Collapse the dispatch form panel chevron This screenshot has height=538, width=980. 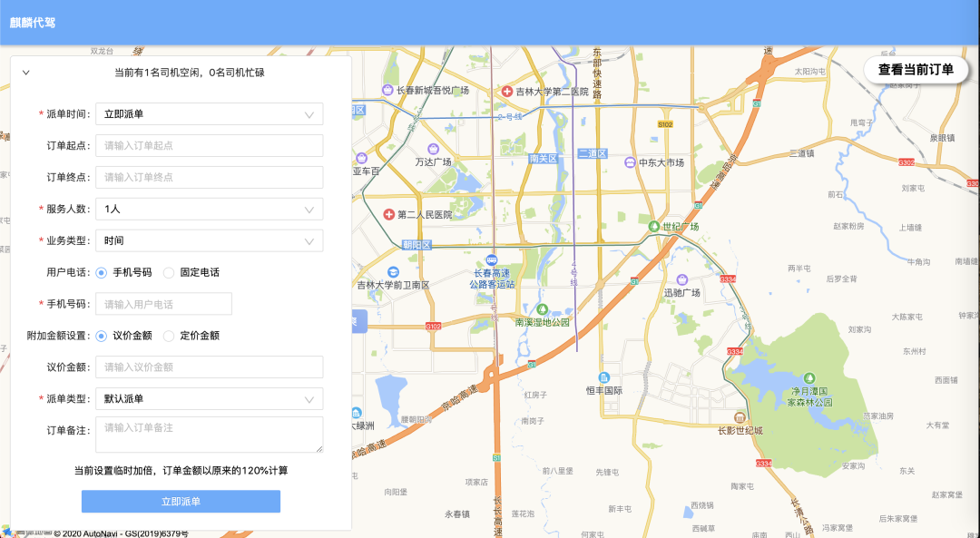26,73
